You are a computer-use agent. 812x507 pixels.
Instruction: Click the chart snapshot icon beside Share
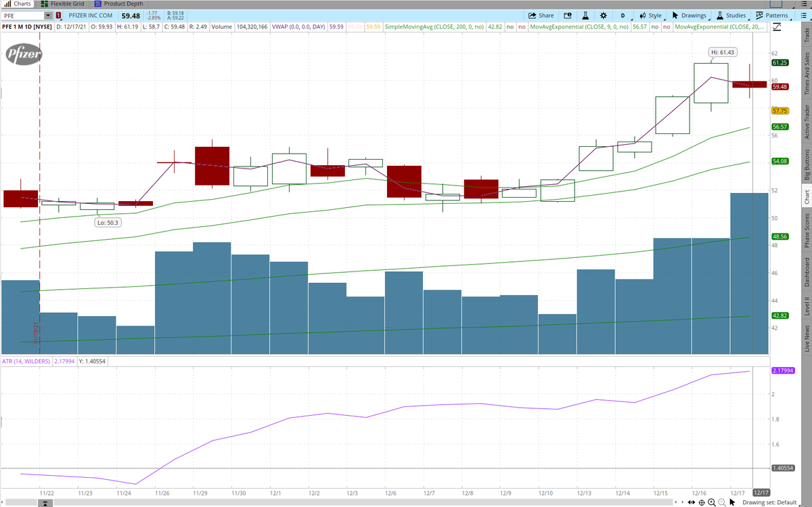(567, 16)
